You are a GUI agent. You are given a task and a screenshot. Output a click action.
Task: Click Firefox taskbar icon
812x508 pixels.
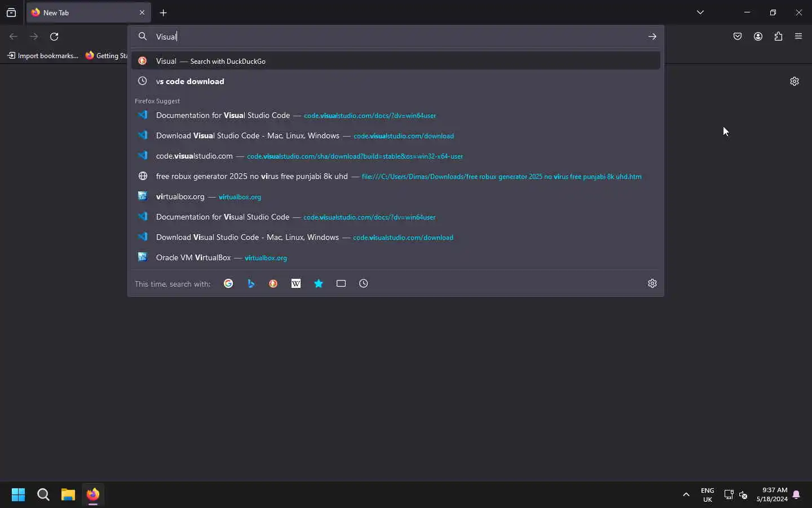coord(93,495)
